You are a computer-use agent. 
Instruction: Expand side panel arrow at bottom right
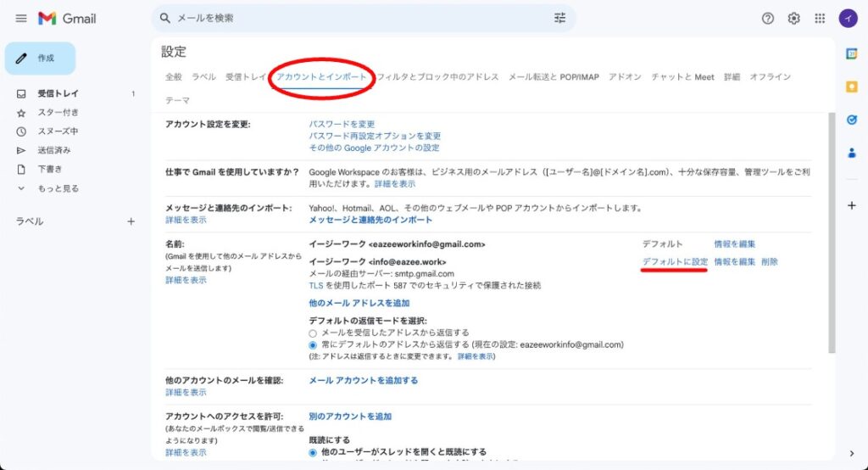pyautogui.click(x=851, y=453)
